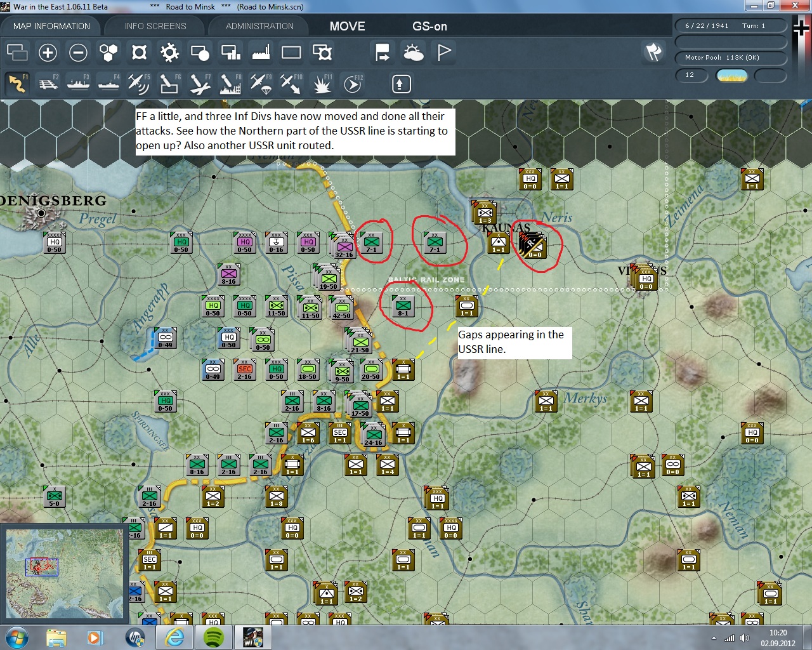This screenshot has height=650, width=812.
Task: Select the F6 bomb-target mode icon
Action: click(169, 84)
